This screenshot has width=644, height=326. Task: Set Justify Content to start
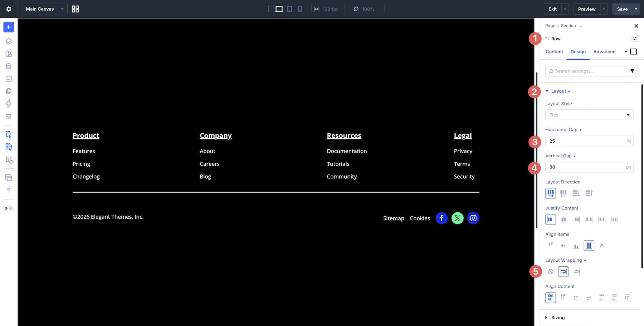click(x=550, y=219)
